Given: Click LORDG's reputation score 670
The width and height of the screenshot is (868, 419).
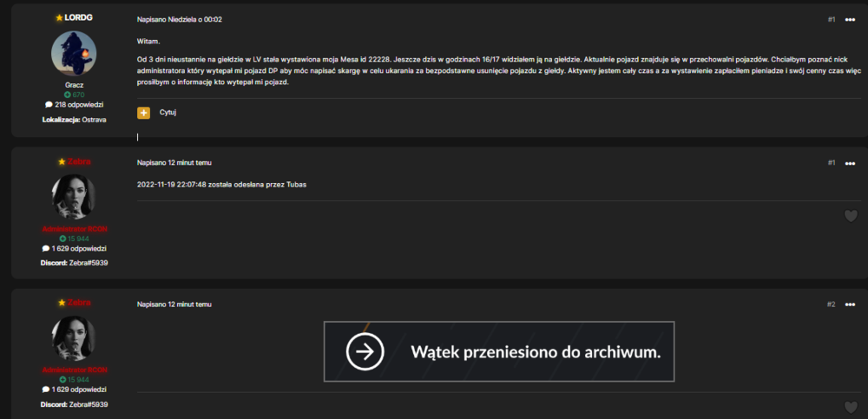Looking at the screenshot, I should (74, 95).
